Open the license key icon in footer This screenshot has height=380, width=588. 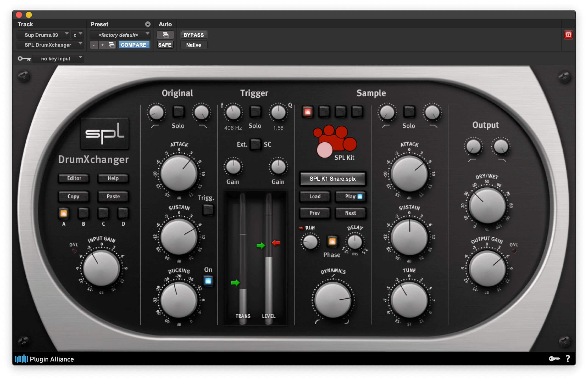[x=554, y=359]
